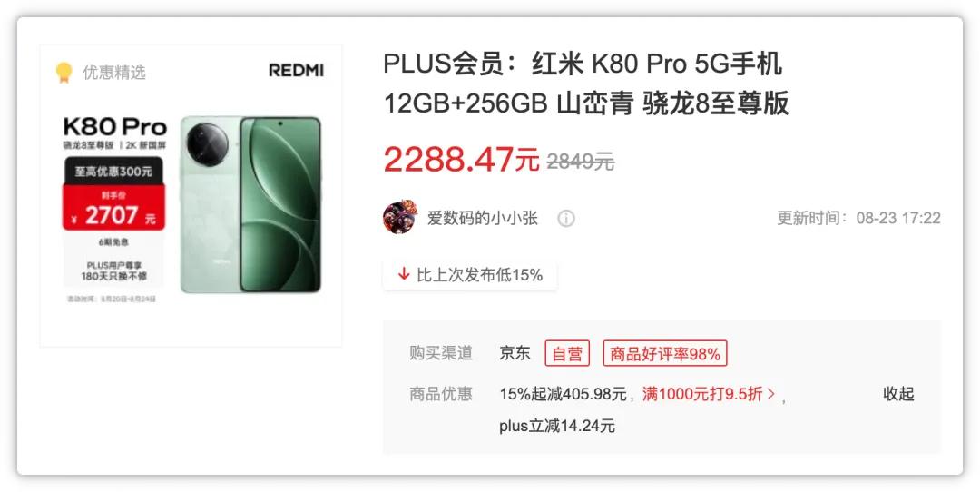
Task: Open the 爱数码的小小张 user avatar
Action: click(399, 218)
